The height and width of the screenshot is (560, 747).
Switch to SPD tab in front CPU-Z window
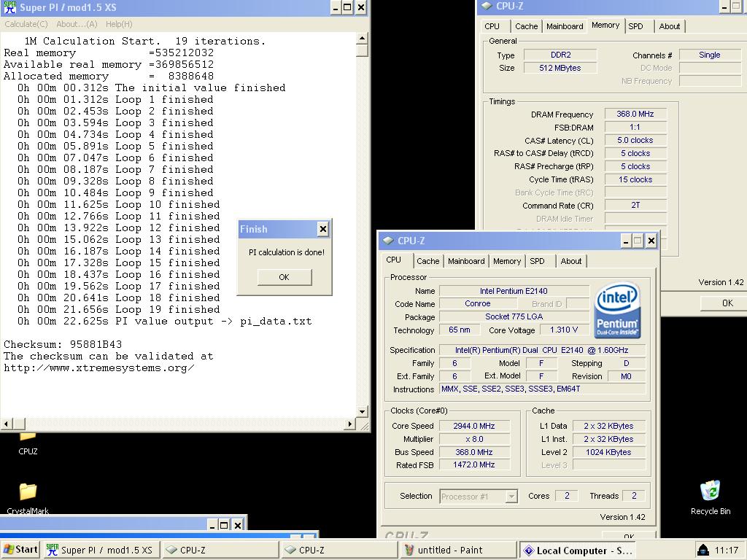tap(537, 262)
